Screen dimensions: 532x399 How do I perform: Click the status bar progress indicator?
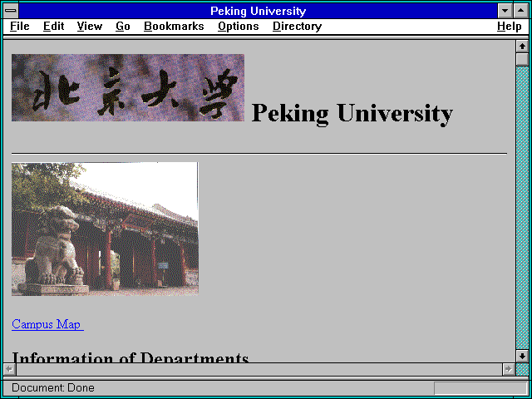click(x=480, y=388)
